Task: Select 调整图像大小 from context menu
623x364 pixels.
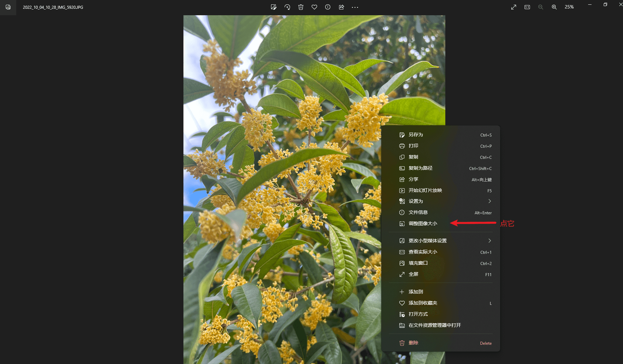Action: tap(423, 224)
